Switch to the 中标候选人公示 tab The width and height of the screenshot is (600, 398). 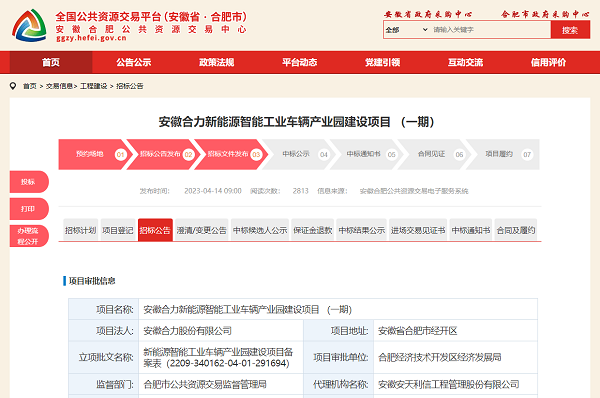coord(260,230)
